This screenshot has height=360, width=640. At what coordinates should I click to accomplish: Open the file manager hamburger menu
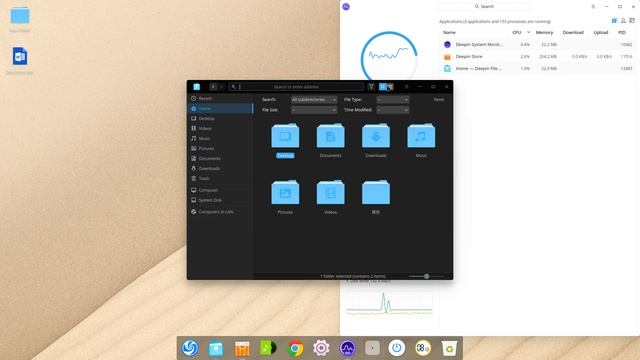[406, 87]
